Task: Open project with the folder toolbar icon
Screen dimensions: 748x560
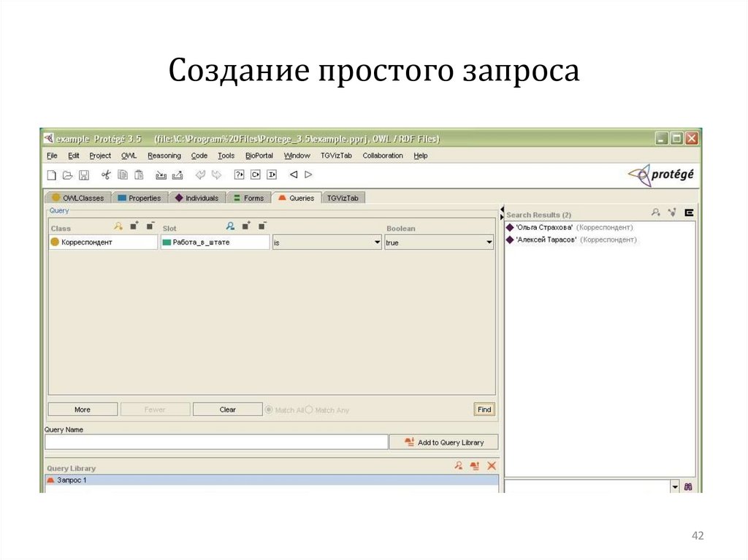Action: point(68,175)
